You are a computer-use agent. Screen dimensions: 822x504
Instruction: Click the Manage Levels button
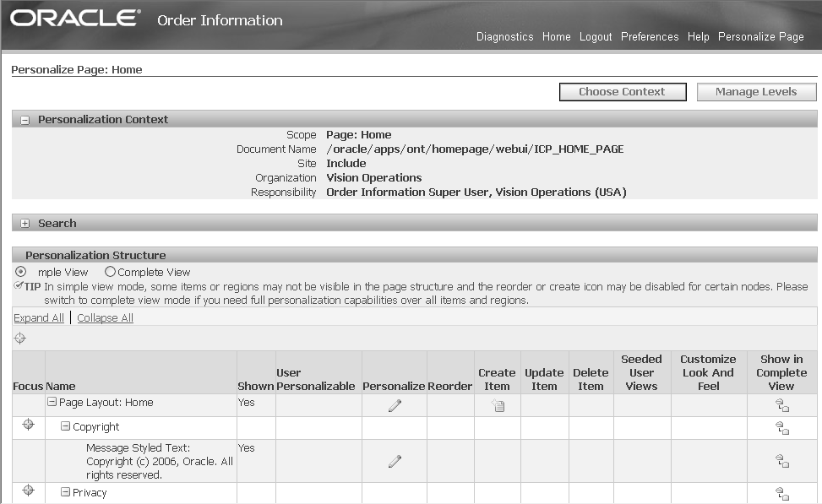756,92
